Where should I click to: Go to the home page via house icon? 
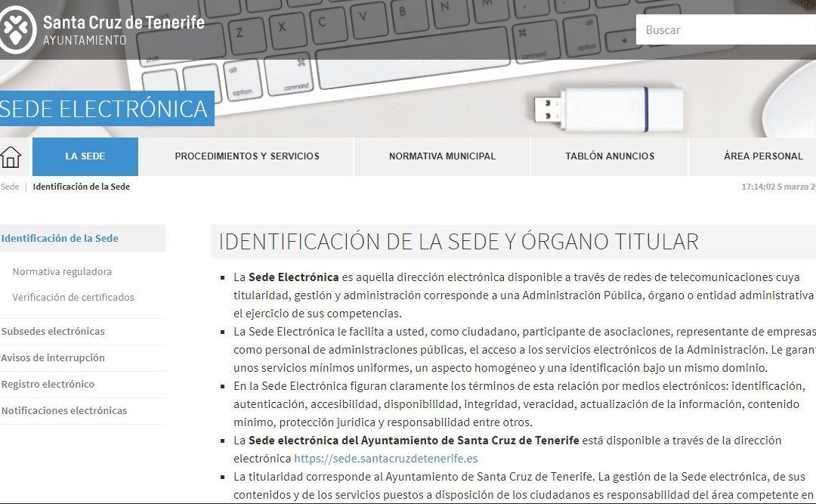click(11, 157)
